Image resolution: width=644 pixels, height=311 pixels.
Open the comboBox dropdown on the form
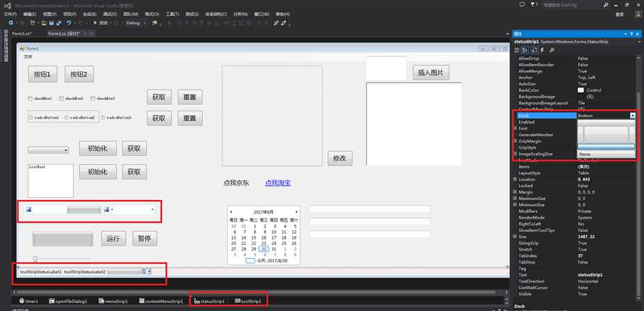click(66, 150)
